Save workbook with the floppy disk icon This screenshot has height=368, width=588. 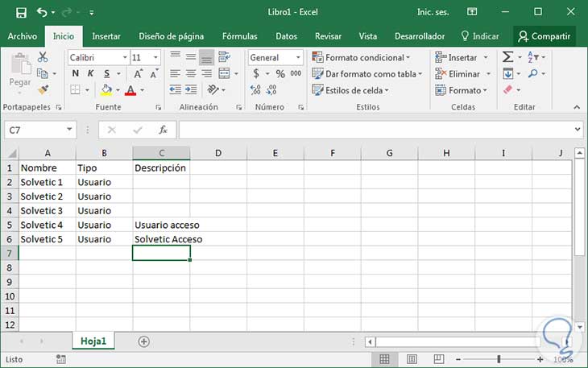(x=22, y=13)
